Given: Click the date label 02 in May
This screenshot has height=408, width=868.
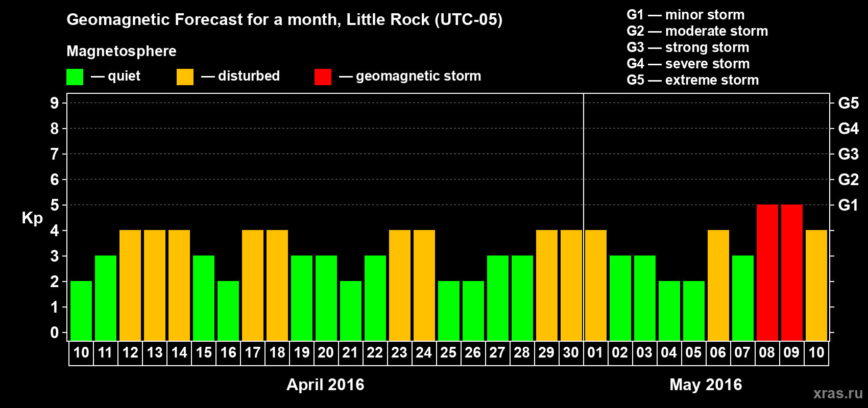Looking at the screenshot, I should [x=620, y=353].
